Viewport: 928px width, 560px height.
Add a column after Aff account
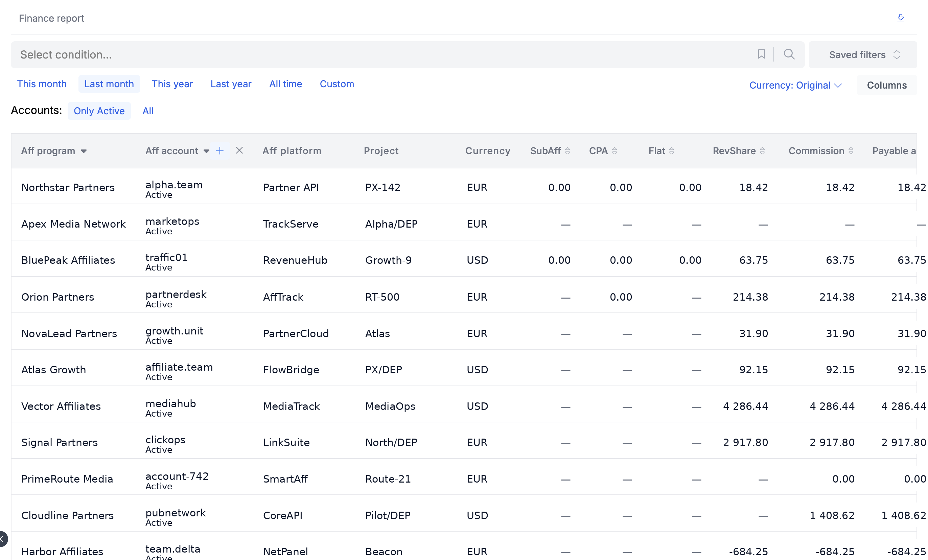point(219,150)
